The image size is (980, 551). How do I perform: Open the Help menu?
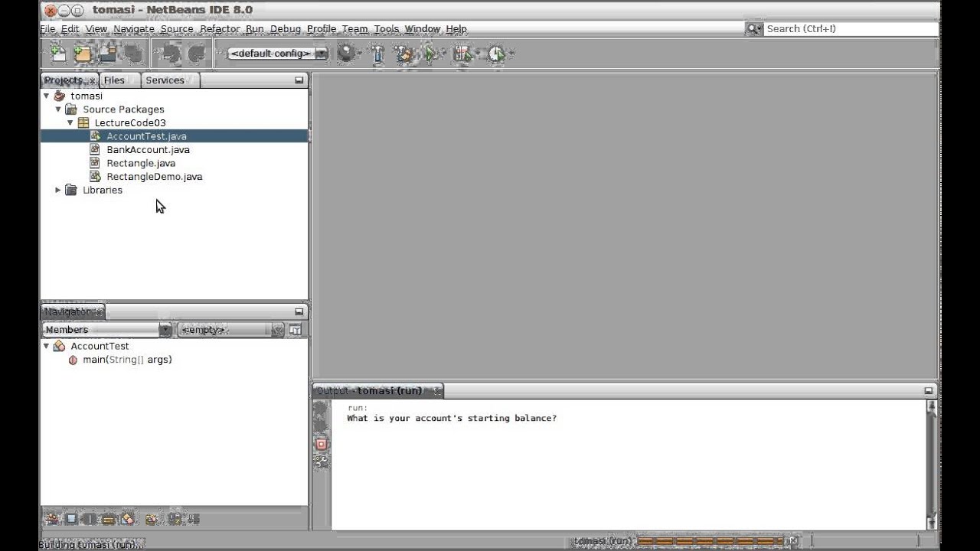[456, 29]
